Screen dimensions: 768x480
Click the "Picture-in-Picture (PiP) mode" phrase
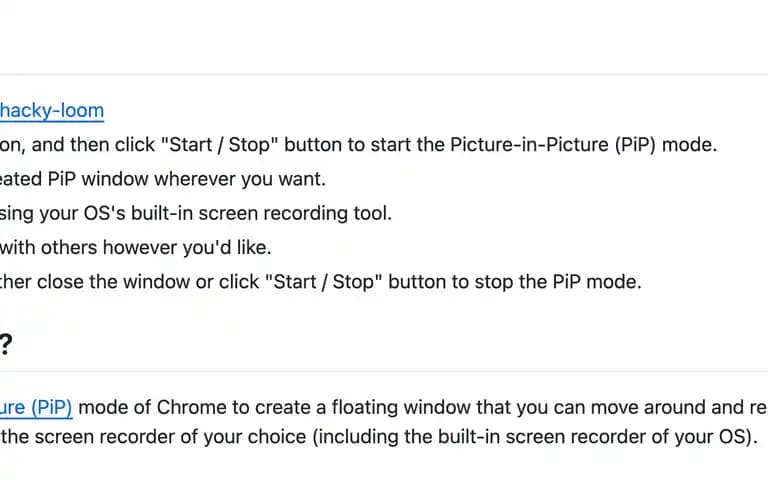coord(583,145)
